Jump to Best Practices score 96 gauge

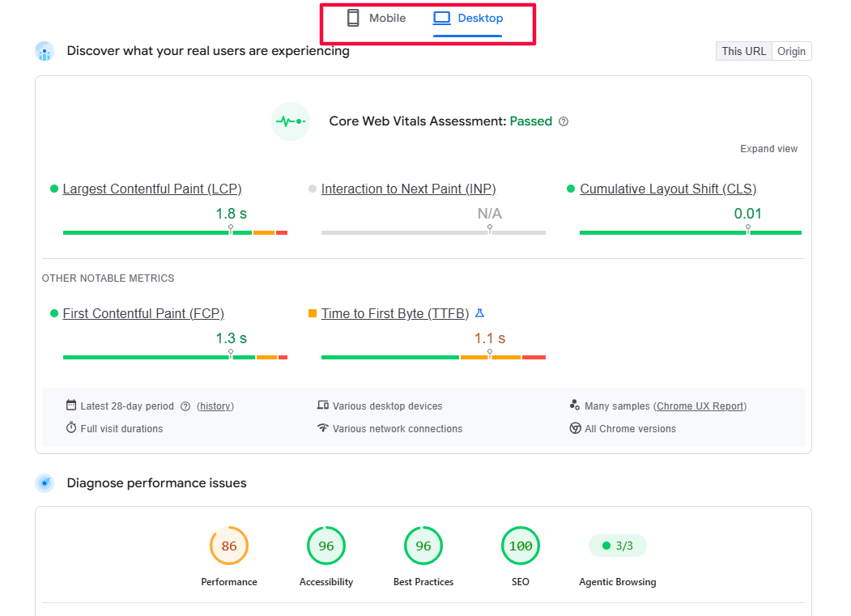pyautogui.click(x=423, y=546)
